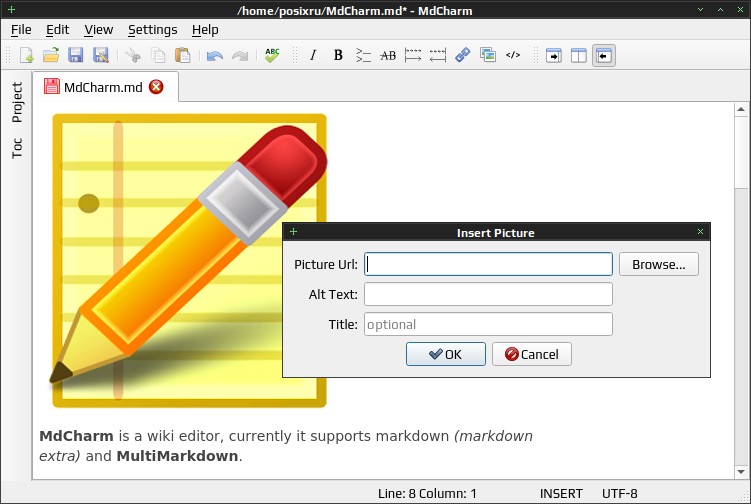Screen dimensions: 751x504
Task: Insert blockquote formatting icon
Action: [363, 55]
